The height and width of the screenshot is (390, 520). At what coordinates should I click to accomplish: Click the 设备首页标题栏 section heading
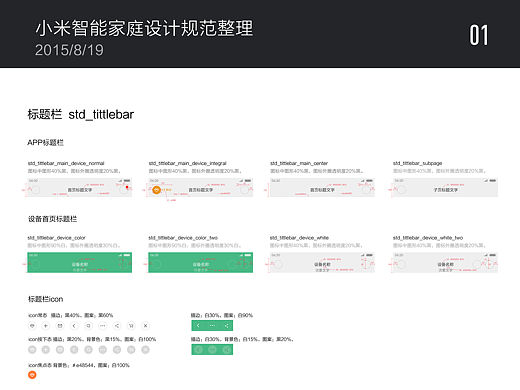click(52, 219)
